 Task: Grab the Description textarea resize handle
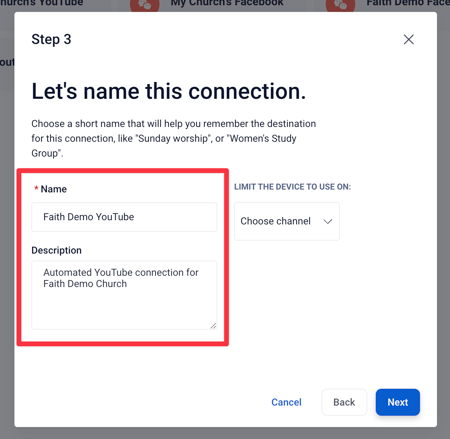tap(213, 326)
